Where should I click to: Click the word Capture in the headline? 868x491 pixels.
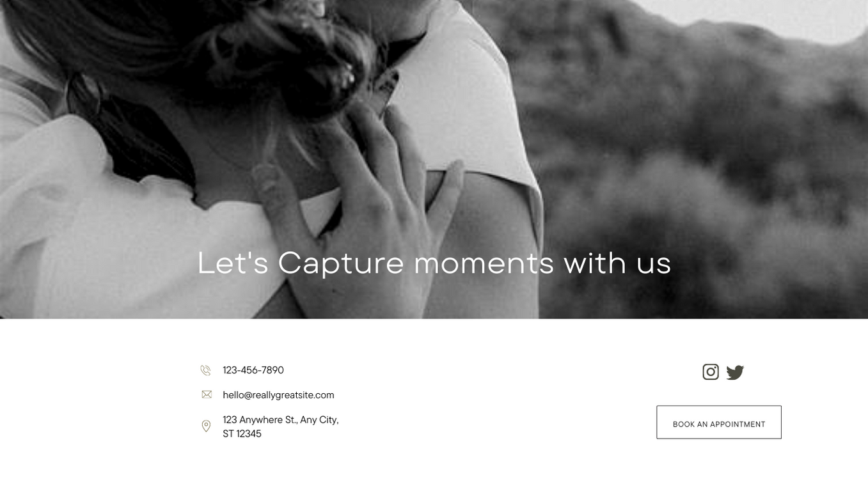tap(341, 264)
